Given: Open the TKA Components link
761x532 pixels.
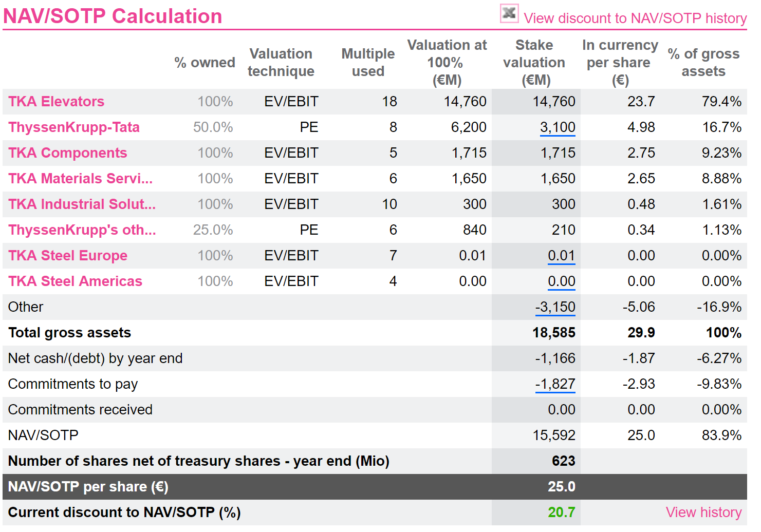Looking at the screenshot, I should [68, 153].
